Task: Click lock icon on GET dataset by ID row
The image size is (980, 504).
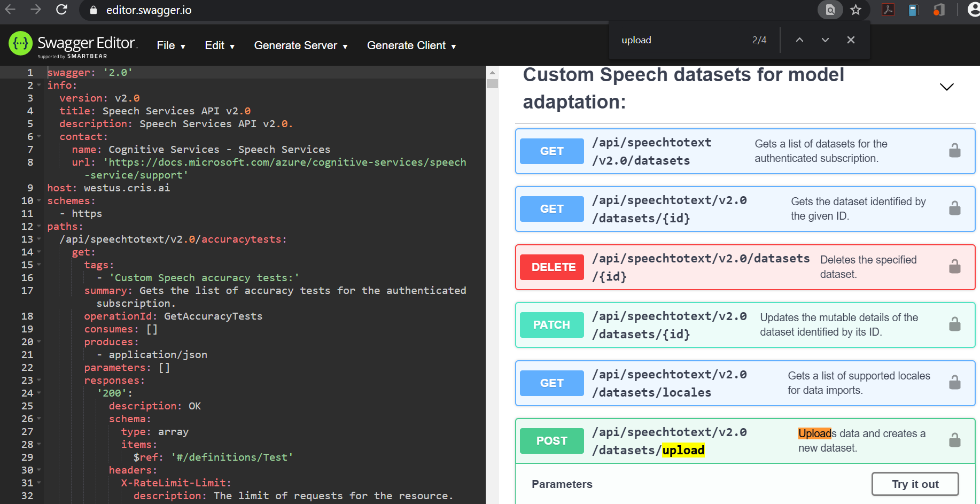Action: click(954, 208)
